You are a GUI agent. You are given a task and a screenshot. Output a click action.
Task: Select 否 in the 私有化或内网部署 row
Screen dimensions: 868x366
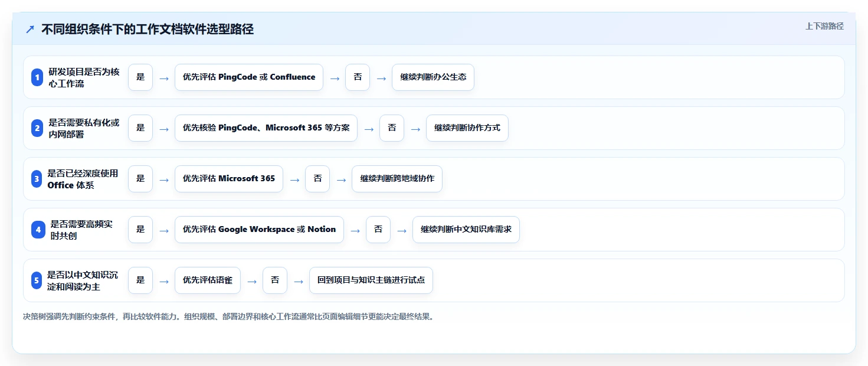392,128
